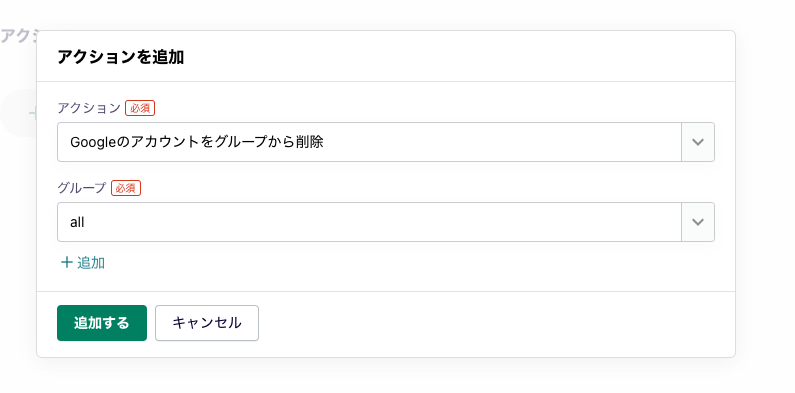Open the グループ combo box set to all

(386, 222)
